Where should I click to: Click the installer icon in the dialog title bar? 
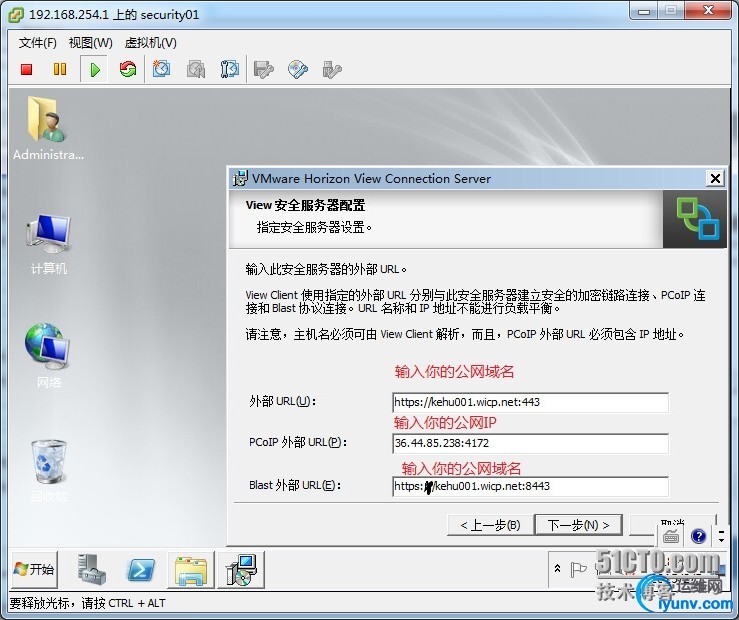coord(240,179)
